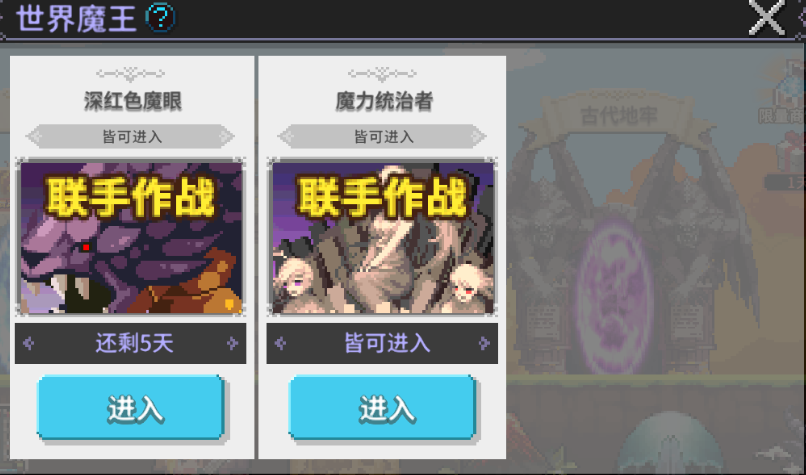
Task: Open the 古代地牢 dungeon sign in background
Action: (618, 116)
